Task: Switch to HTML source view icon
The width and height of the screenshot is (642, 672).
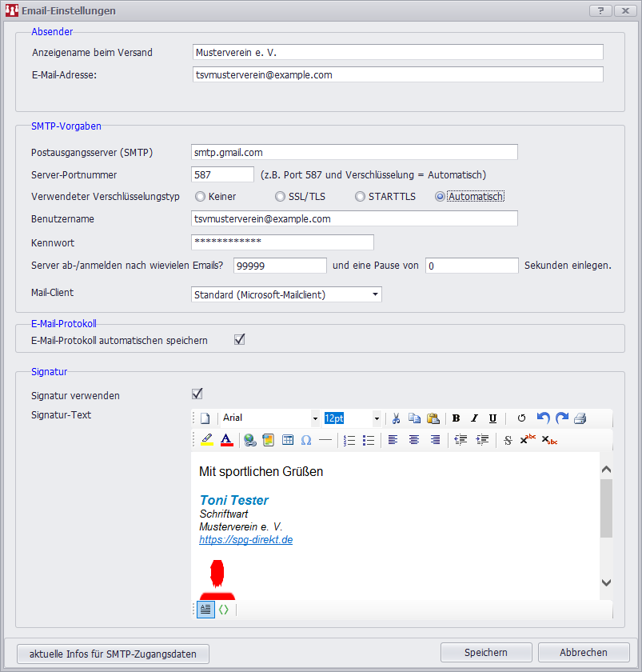Action: pos(224,610)
